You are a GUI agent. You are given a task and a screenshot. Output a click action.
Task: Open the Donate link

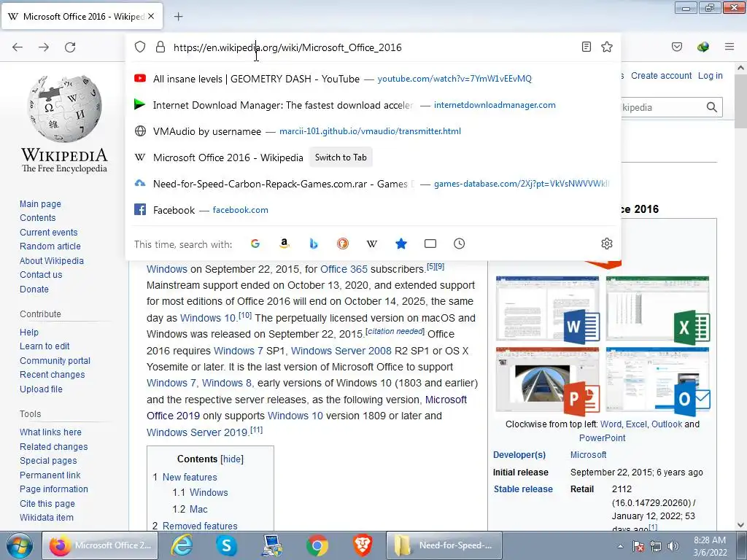point(34,289)
